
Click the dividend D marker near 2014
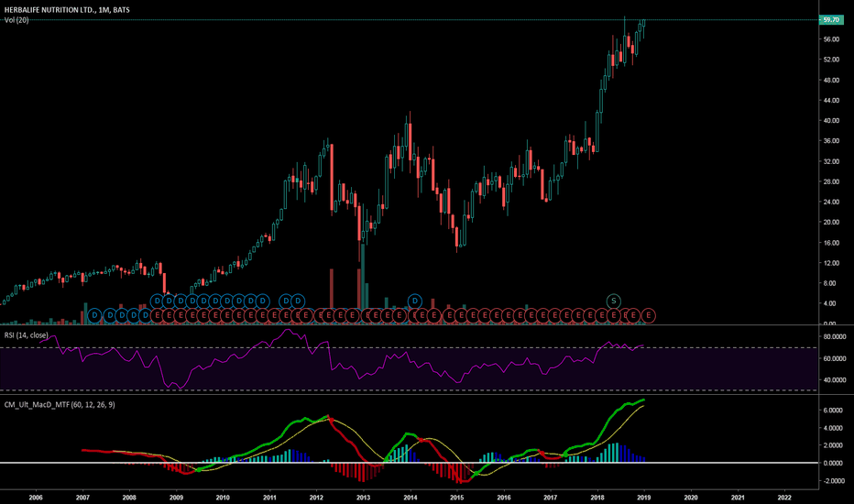(415, 301)
